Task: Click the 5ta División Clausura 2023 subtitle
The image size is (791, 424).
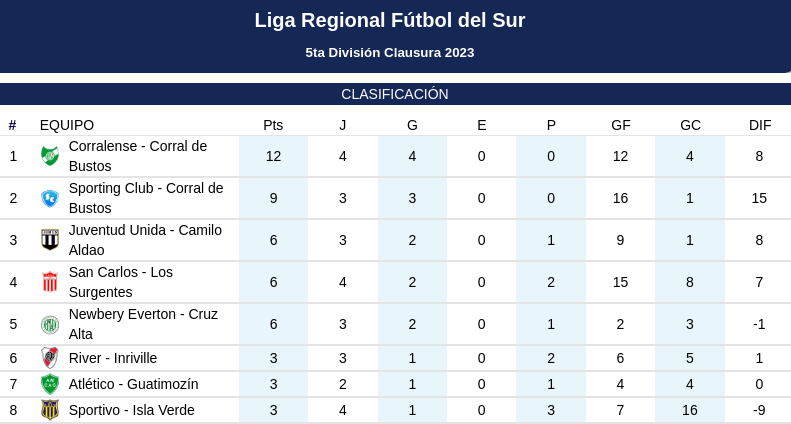Action: pyautogui.click(x=389, y=52)
